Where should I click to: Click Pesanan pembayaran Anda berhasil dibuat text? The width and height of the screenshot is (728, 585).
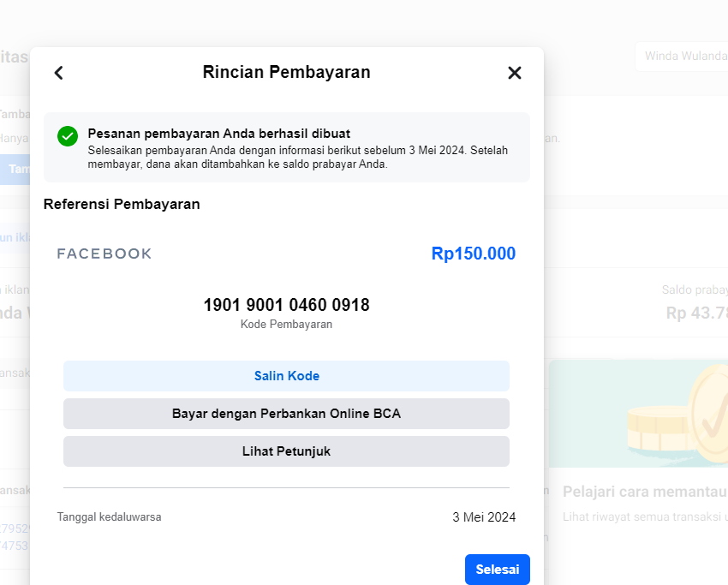[219, 134]
